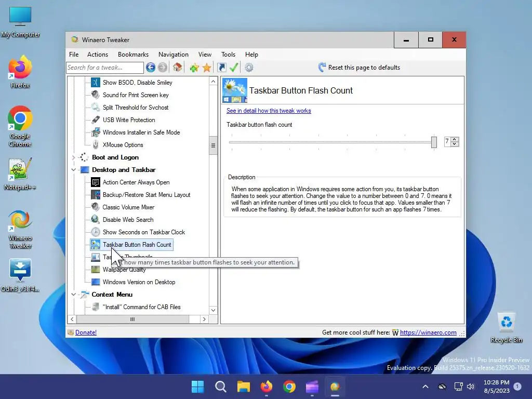Open Windows Installer in Safe Mode
Screen dimensions: 532x399
coord(141,132)
